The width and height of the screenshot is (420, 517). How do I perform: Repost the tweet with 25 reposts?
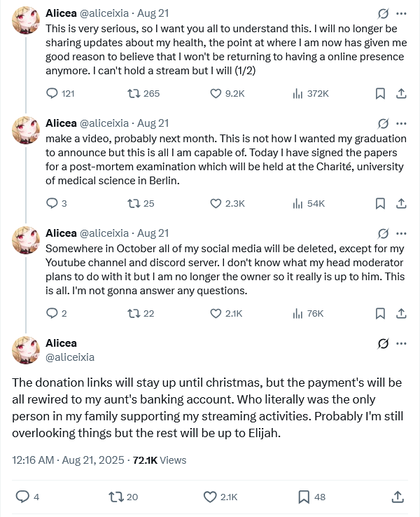click(x=132, y=203)
